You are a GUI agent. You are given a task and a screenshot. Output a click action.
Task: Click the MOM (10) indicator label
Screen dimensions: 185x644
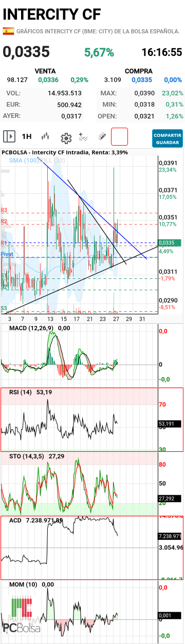tap(23, 585)
